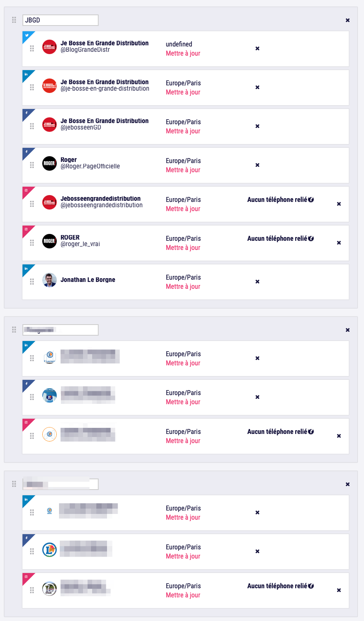This screenshot has height=621, width=364.
Task: Remove the @BlogGrandeDistr Twitter account
Action: [x=257, y=48]
